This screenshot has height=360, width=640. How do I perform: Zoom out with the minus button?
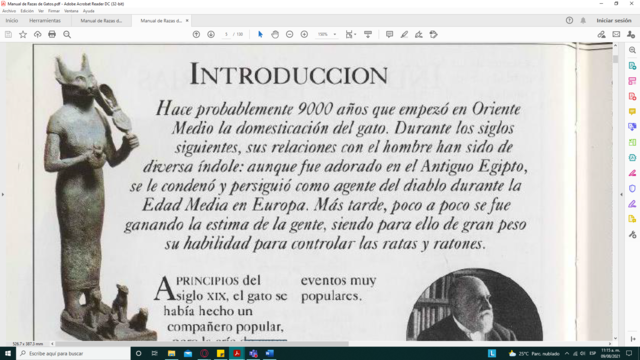click(x=289, y=35)
